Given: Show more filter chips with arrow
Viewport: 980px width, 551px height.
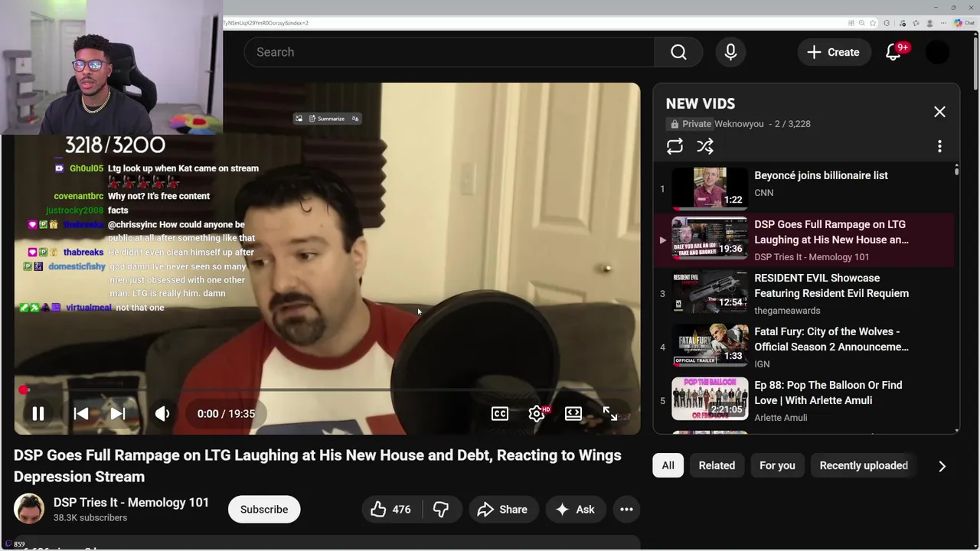Looking at the screenshot, I should coord(942,466).
